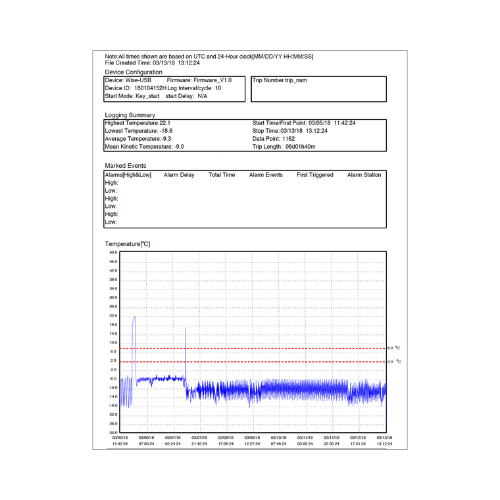Image resolution: width=500 pixels, height=500 pixels.
Task: Click the '13:12:24' last x-axis time label
Action: [x=384, y=444]
